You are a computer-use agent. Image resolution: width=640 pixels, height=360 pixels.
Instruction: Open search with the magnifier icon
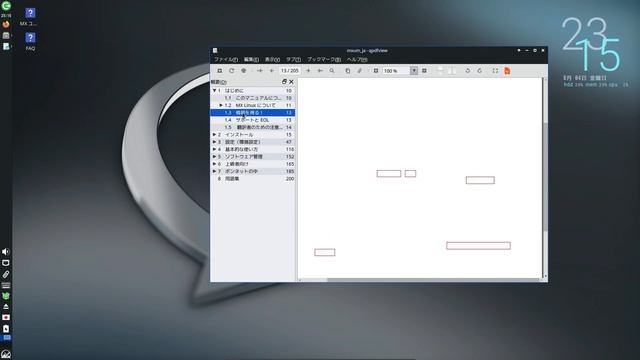[332, 71]
